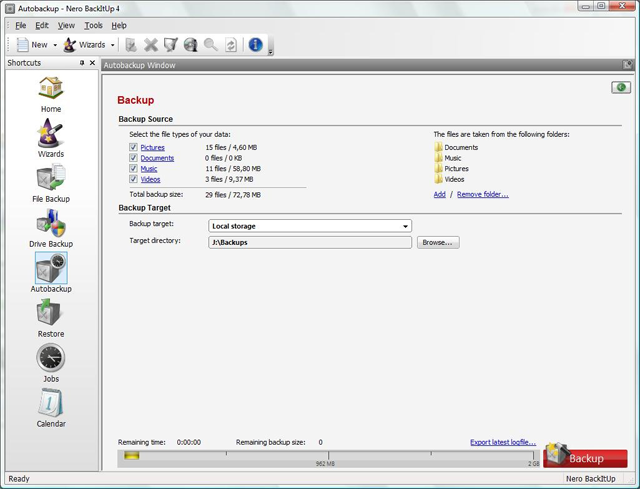Disable the Videos file type checkbox
Viewport: 640px width, 489px height.
[x=133, y=179]
